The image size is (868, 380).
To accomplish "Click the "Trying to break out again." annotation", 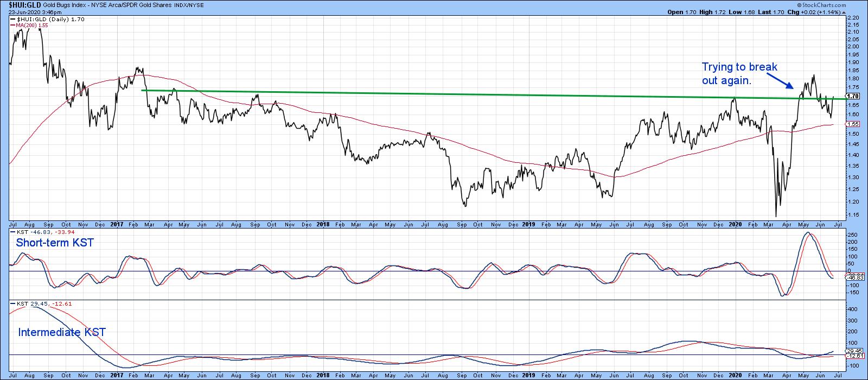I will pos(739,73).
